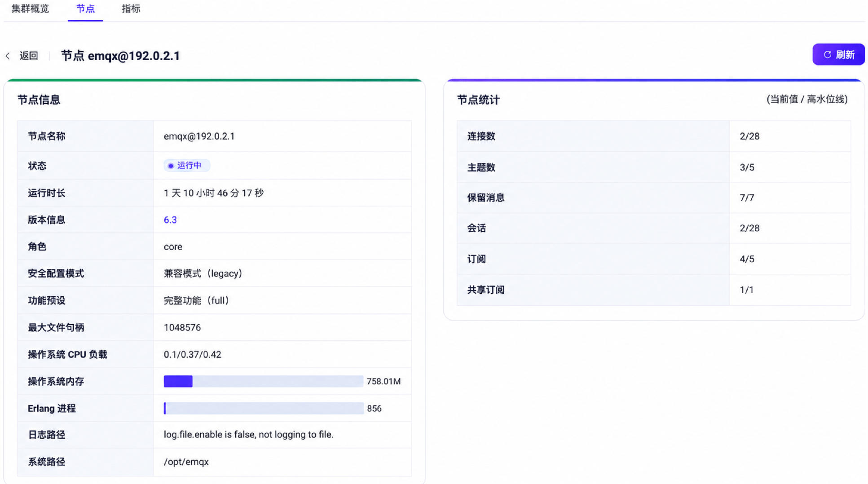This screenshot has height=484, width=868.
Task: Click the 操作系统内存 usage bar
Action: point(263,381)
